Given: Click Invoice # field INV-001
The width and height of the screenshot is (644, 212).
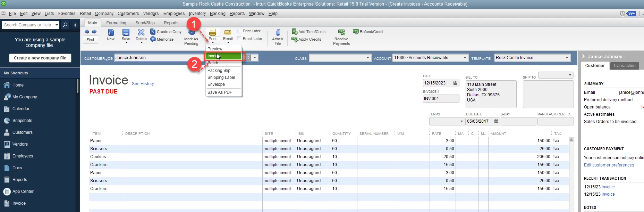Looking at the screenshot, I should point(441,99).
